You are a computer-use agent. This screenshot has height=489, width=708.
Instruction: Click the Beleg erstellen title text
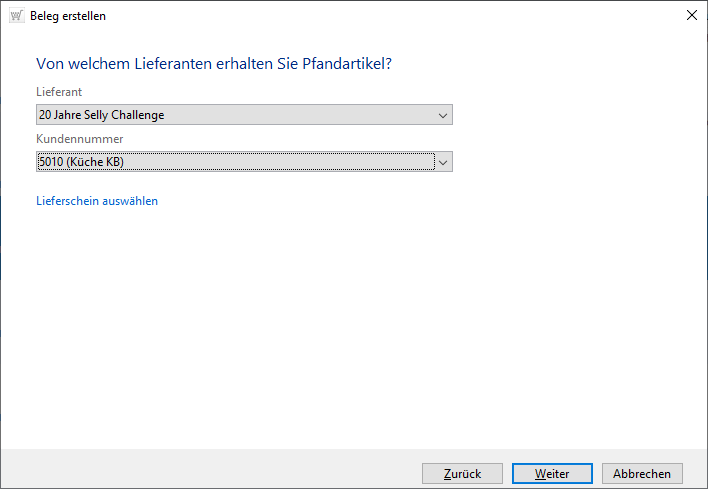coord(68,16)
